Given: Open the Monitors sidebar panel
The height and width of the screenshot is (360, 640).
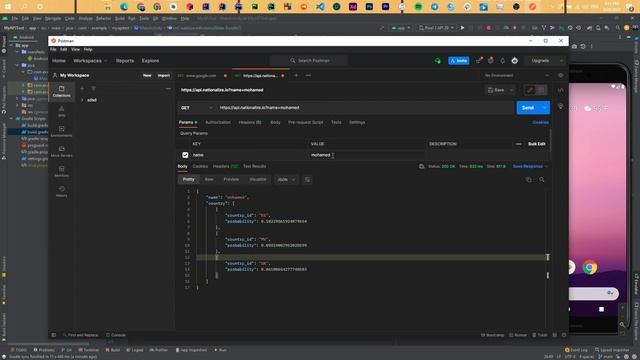Looking at the screenshot, I should (62, 171).
